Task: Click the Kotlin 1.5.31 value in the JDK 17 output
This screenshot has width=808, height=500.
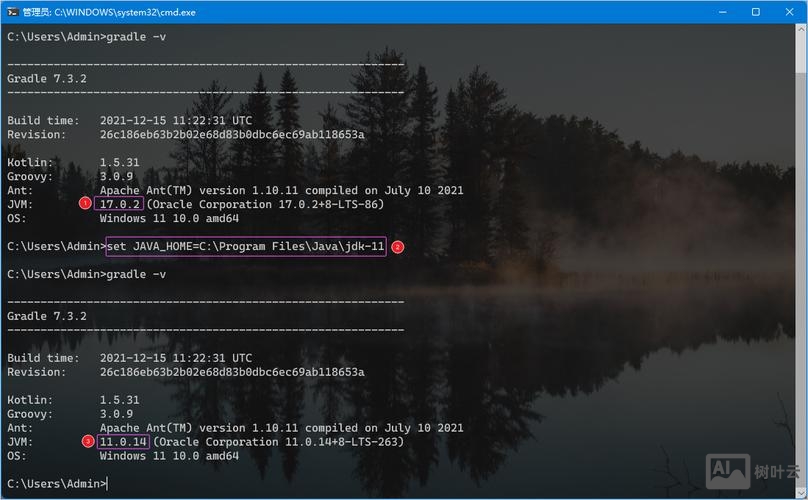Action: click(x=120, y=162)
